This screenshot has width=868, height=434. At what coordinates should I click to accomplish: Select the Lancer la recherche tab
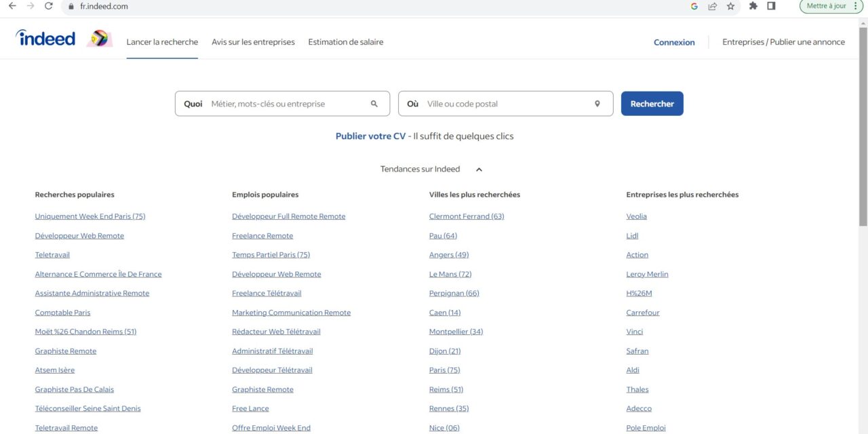pyautogui.click(x=162, y=42)
